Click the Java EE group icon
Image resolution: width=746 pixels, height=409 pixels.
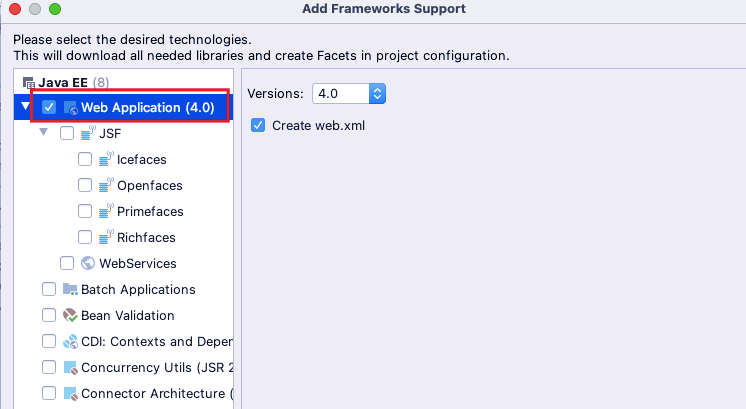click(x=29, y=83)
